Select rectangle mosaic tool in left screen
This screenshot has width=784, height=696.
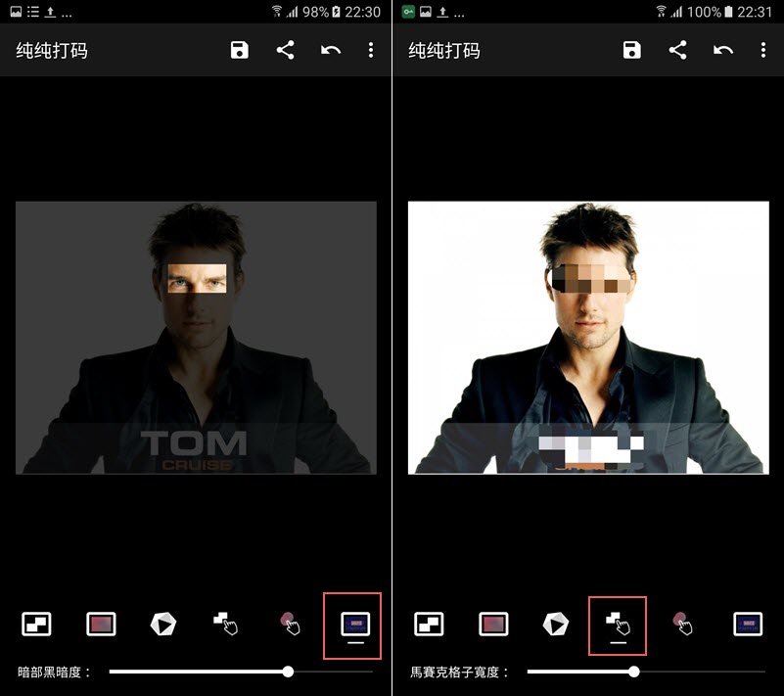click(x=36, y=624)
